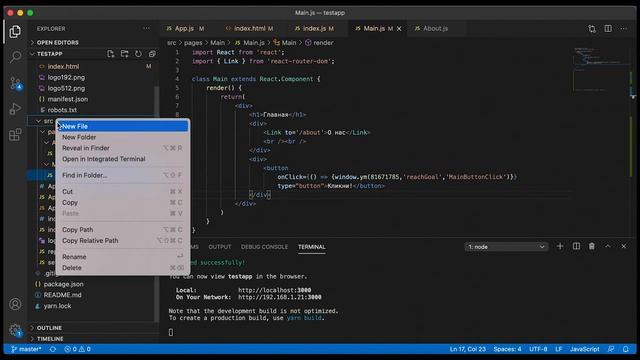This screenshot has height=360, width=640.
Task: Switch to the DEBUG CONSOLE panel tab
Action: pyautogui.click(x=264, y=247)
